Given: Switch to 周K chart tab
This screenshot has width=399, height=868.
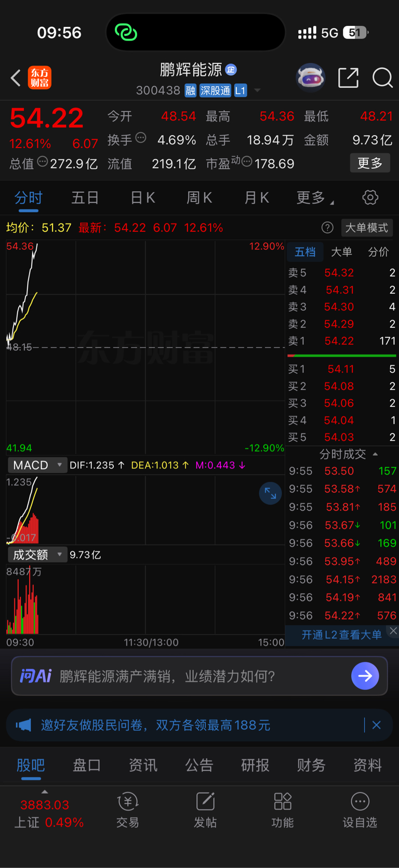Looking at the screenshot, I should [199, 198].
